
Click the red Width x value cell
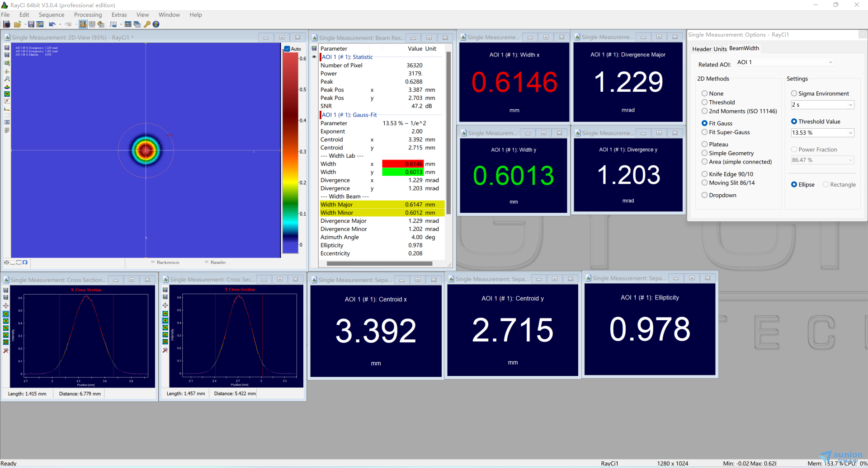[x=403, y=164]
